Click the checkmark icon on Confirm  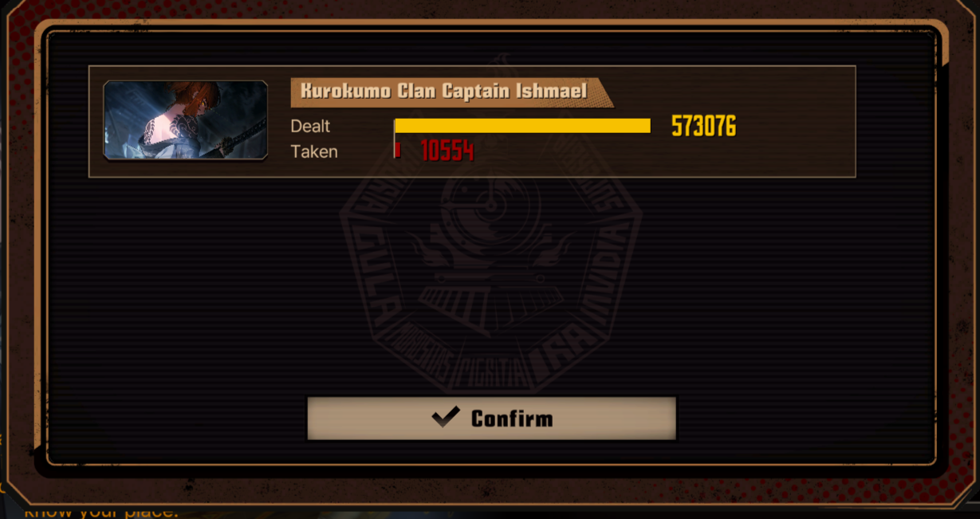pyautogui.click(x=446, y=417)
